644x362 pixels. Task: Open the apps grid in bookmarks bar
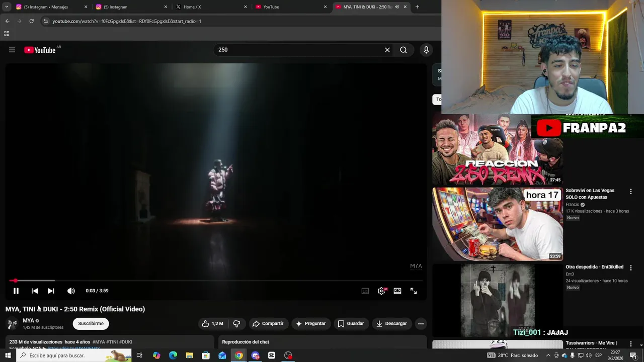(7, 34)
